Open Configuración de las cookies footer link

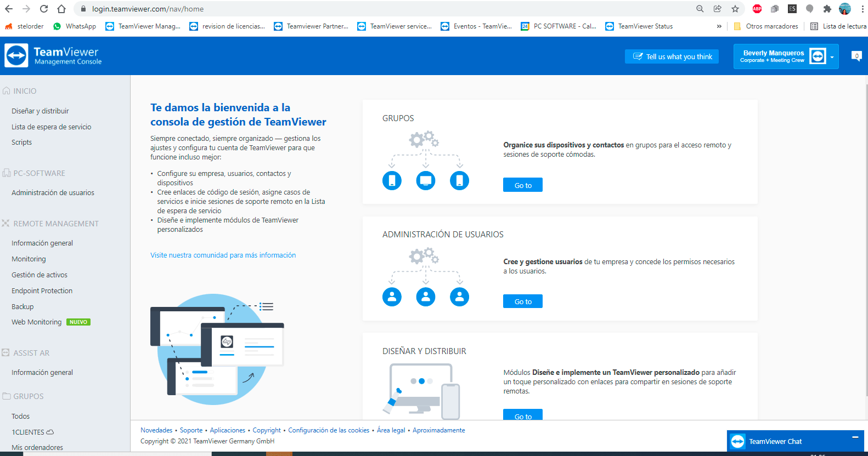[x=329, y=430]
